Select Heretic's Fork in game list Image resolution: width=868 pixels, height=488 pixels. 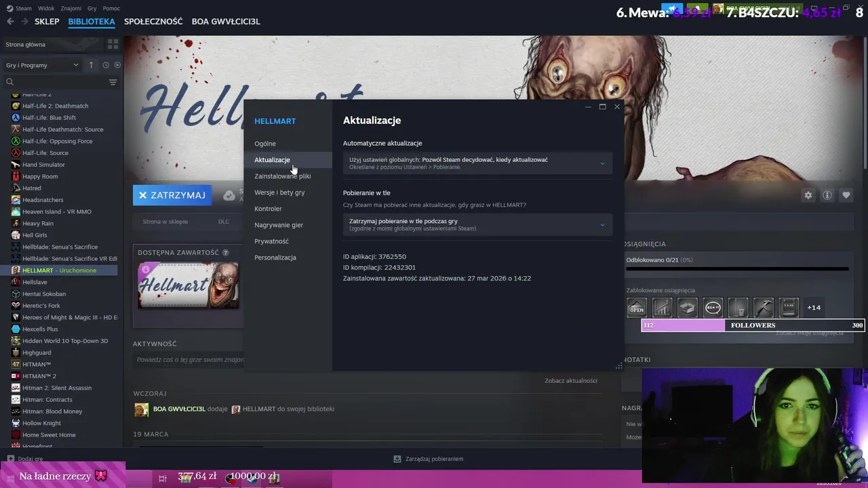click(41, 306)
